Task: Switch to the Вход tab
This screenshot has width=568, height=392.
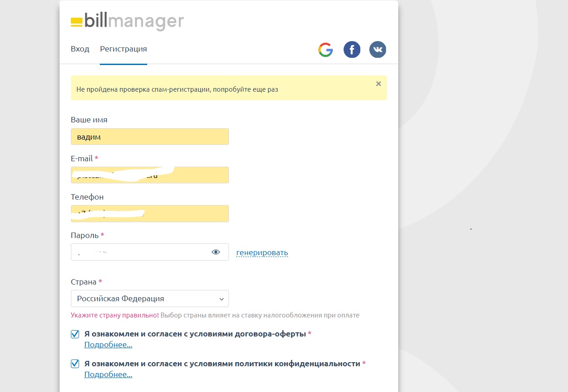Action: 80,49
